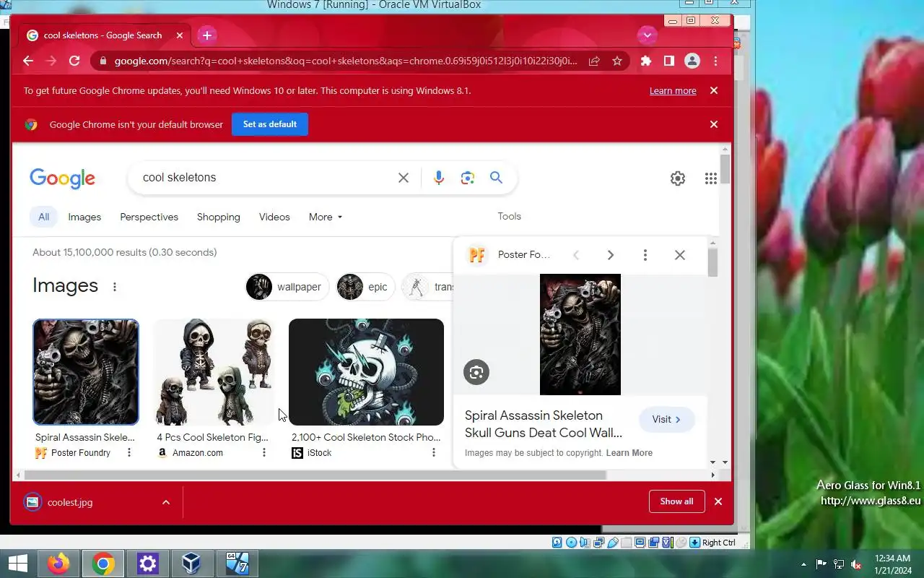Reload the Google search page

pos(74,61)
